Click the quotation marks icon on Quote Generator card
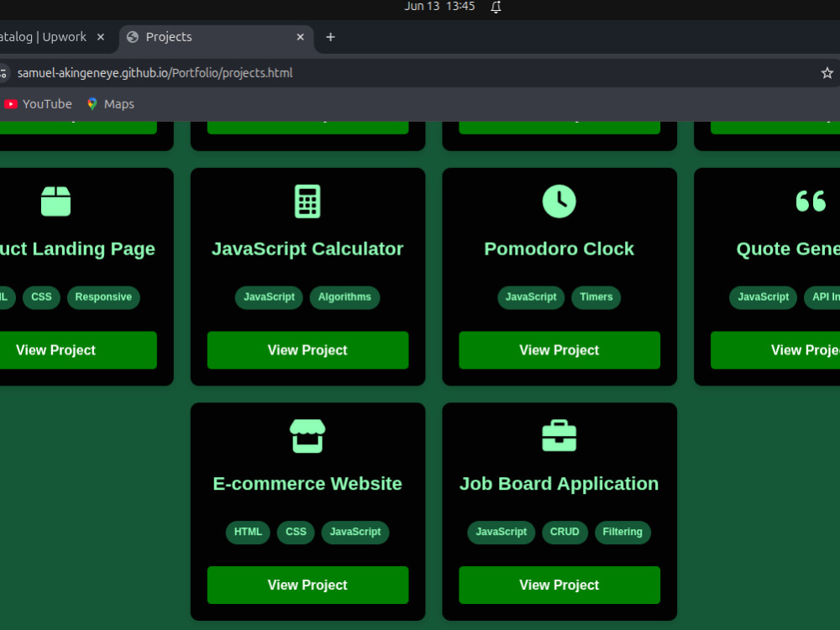840x630 pixels. [x=811, y=202]
